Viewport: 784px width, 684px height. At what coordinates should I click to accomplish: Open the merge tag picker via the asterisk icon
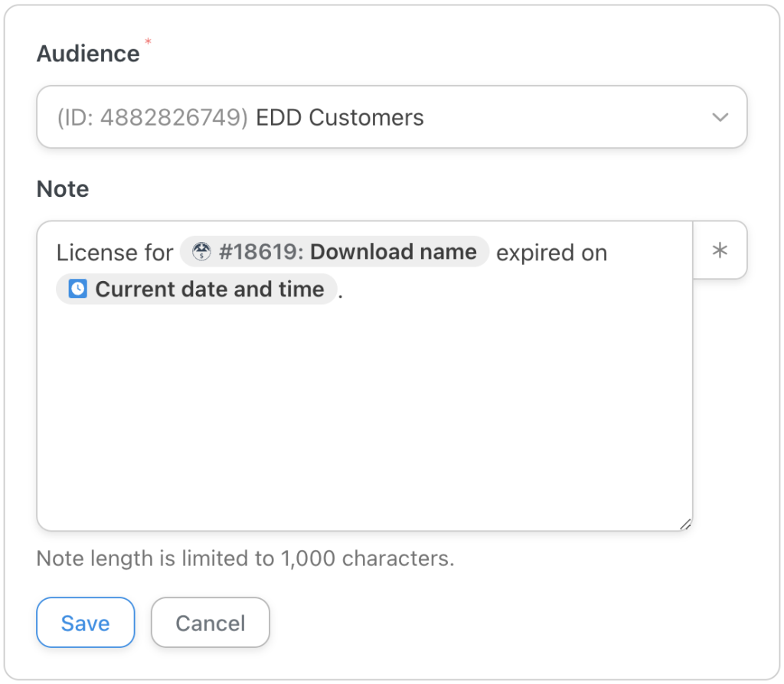[x=720, y=250]
